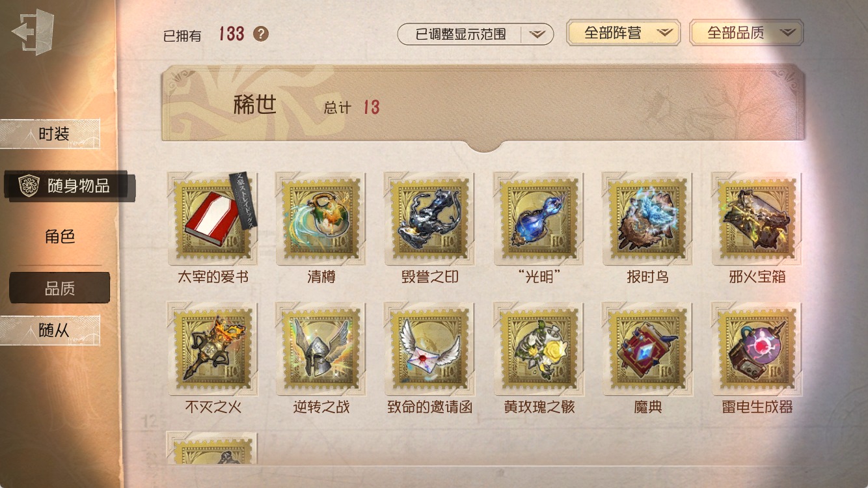
Task: Select the 清樽 accessory stamp
Action: coord(321,219)
